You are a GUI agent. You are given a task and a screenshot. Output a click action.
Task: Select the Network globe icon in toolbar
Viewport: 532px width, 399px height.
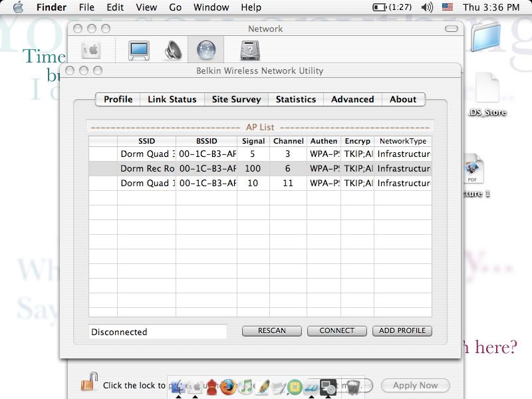tap(206, 51)
